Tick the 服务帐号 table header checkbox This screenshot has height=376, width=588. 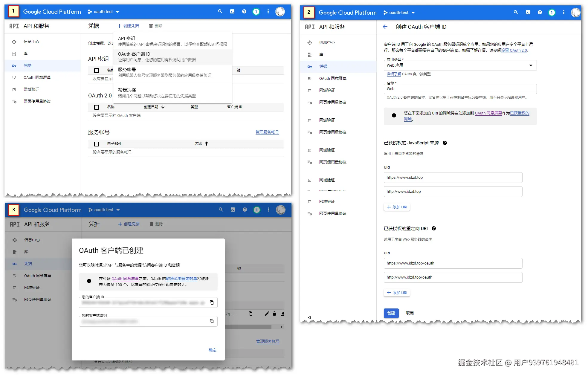tap(97, 144)
